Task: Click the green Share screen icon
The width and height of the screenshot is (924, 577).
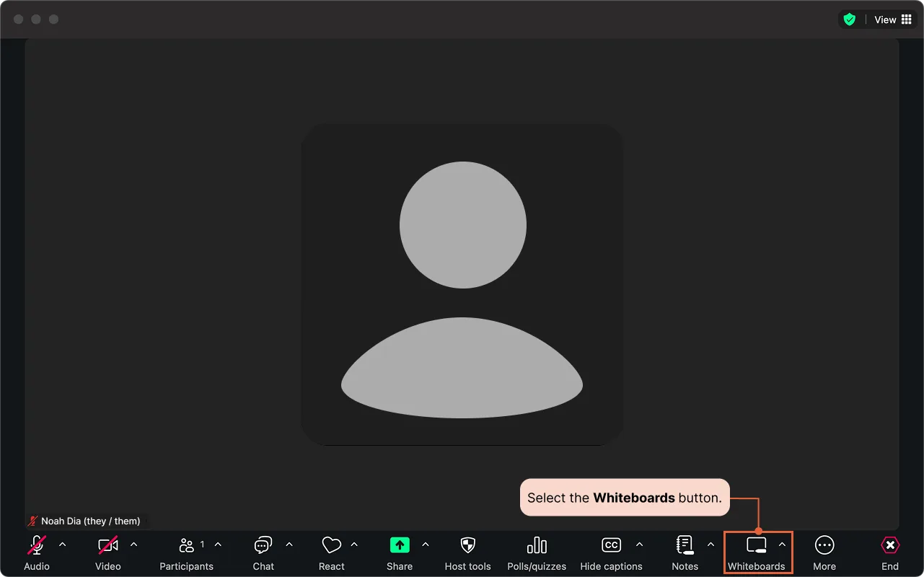Action: (399, 545)
